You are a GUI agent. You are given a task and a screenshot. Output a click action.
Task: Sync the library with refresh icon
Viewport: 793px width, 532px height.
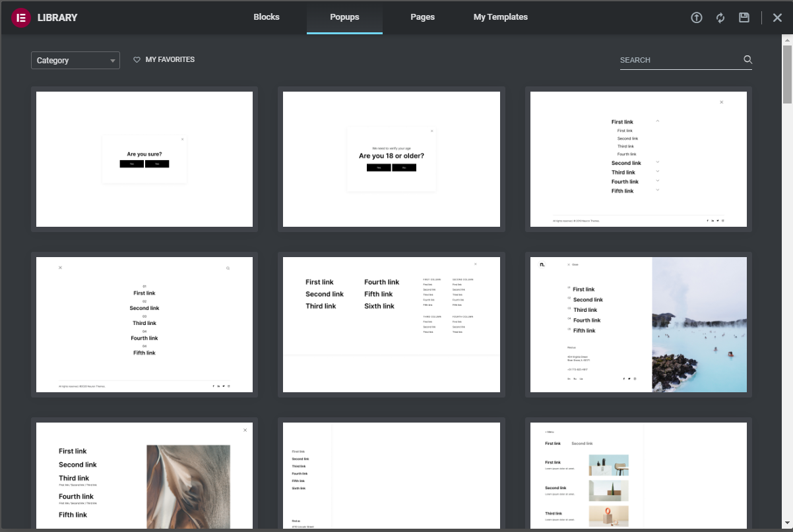(x=720, y=18)
